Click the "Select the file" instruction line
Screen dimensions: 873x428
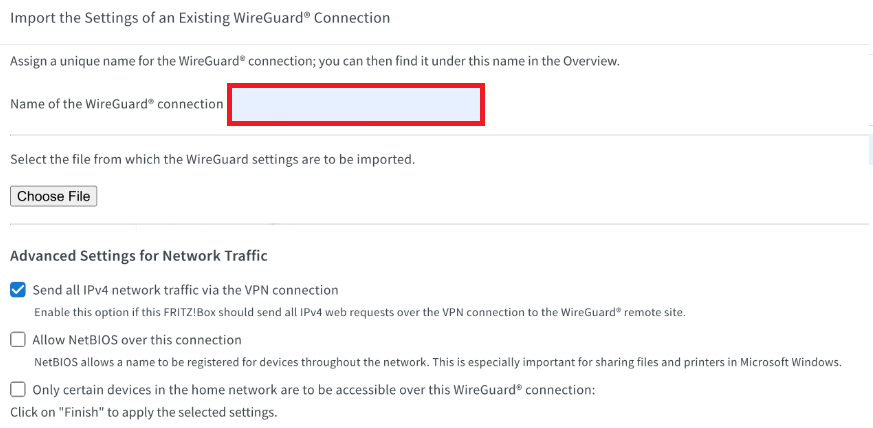(212, 159)
